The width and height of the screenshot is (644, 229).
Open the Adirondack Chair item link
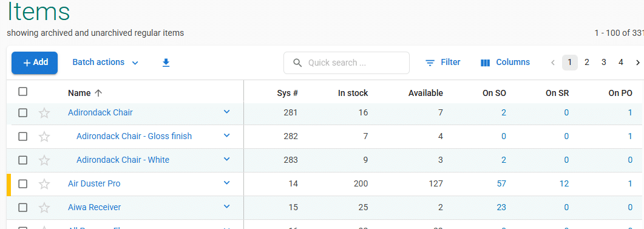pos(100,112)
